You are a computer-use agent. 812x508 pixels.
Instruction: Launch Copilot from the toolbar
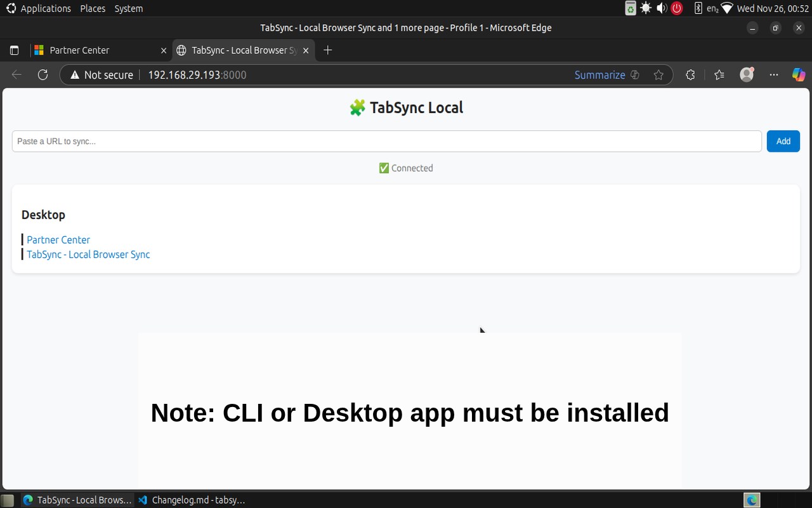[x=799, y=75]
